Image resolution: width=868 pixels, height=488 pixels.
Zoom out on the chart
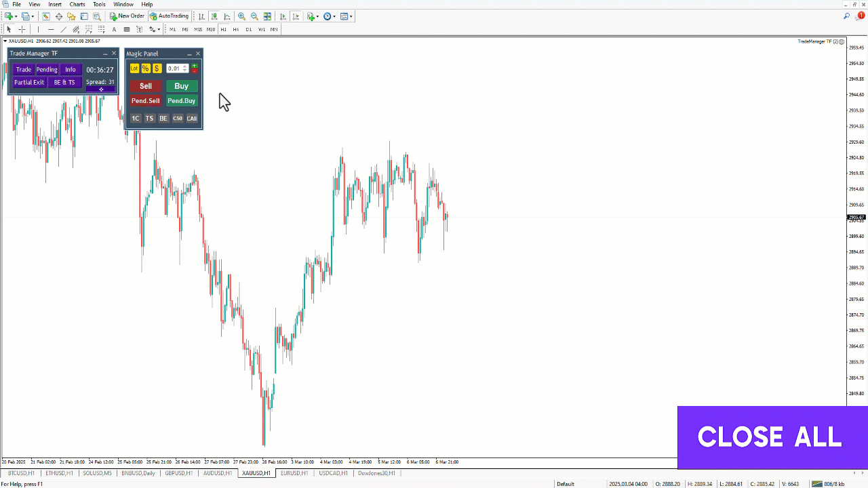[x=254, y=16]
